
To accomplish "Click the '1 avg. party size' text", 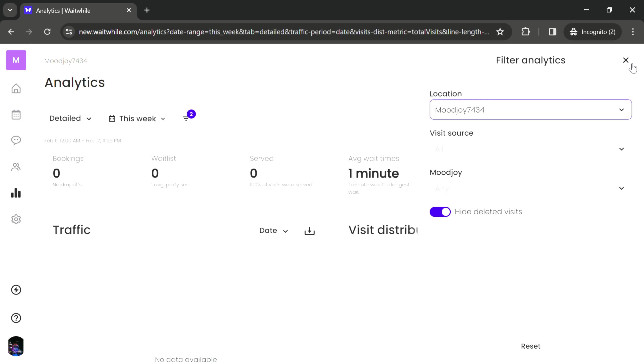I will tap(170, 185).
